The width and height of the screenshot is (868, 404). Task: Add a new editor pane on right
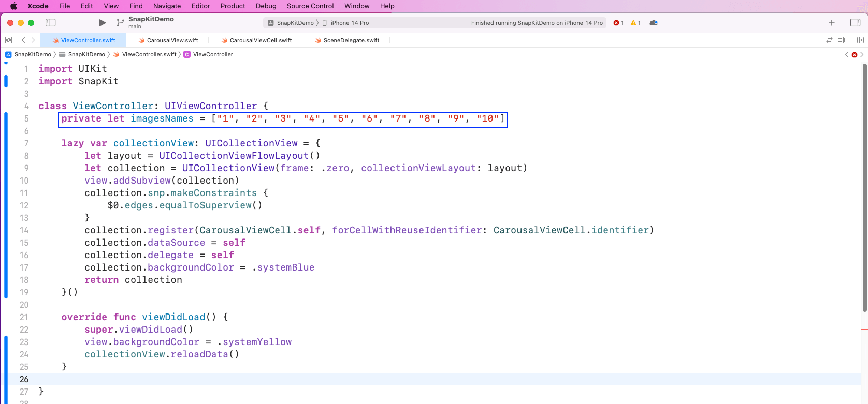[x=860, y=40]
